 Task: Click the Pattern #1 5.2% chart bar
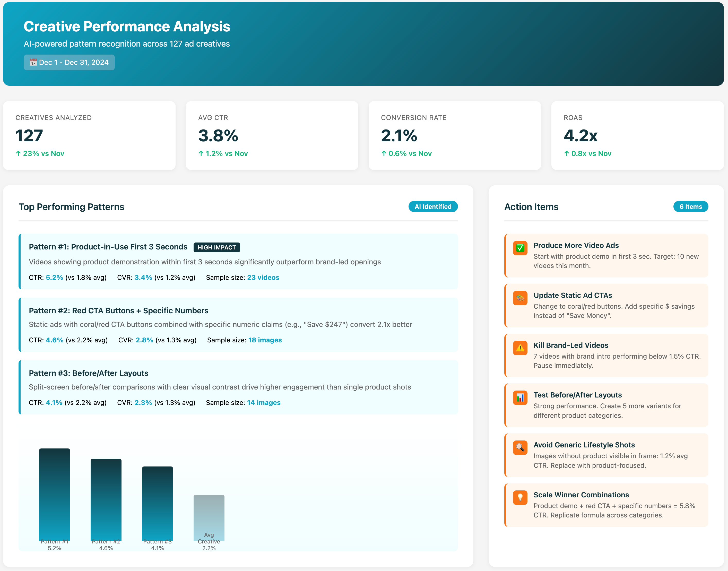(55, 495)
